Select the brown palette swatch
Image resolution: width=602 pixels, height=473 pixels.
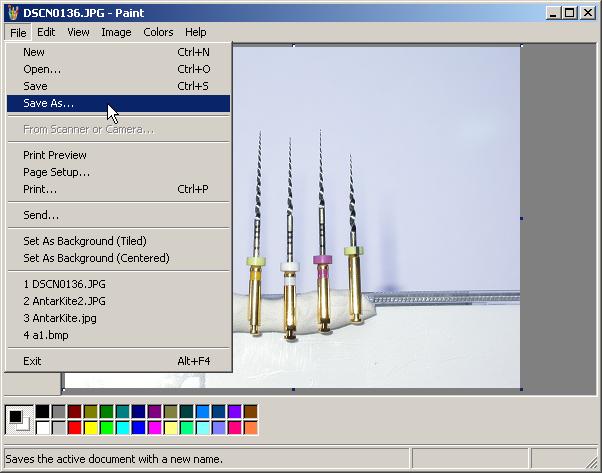click(251, 412)
